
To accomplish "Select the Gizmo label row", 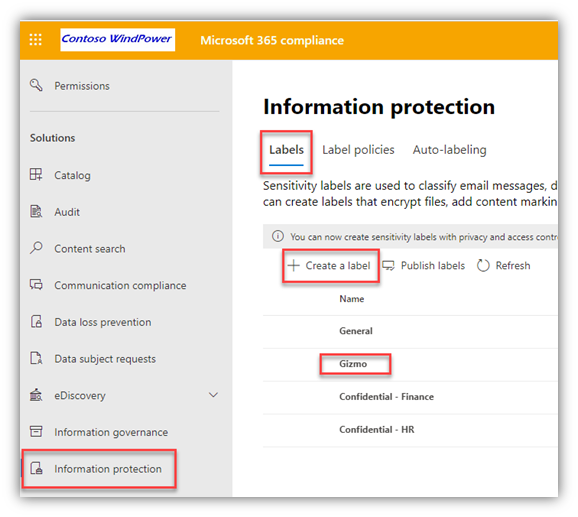I will point(410,364).
